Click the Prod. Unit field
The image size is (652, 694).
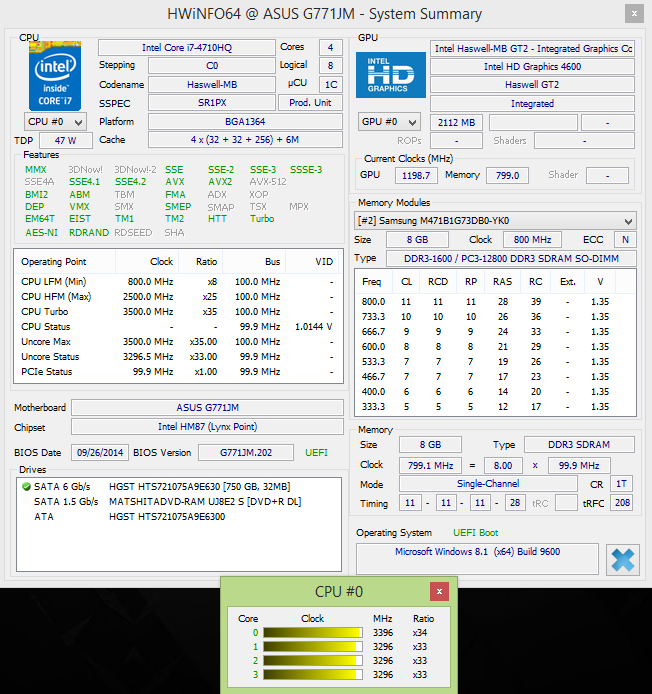pyautogui.click(x=310, y=103)
